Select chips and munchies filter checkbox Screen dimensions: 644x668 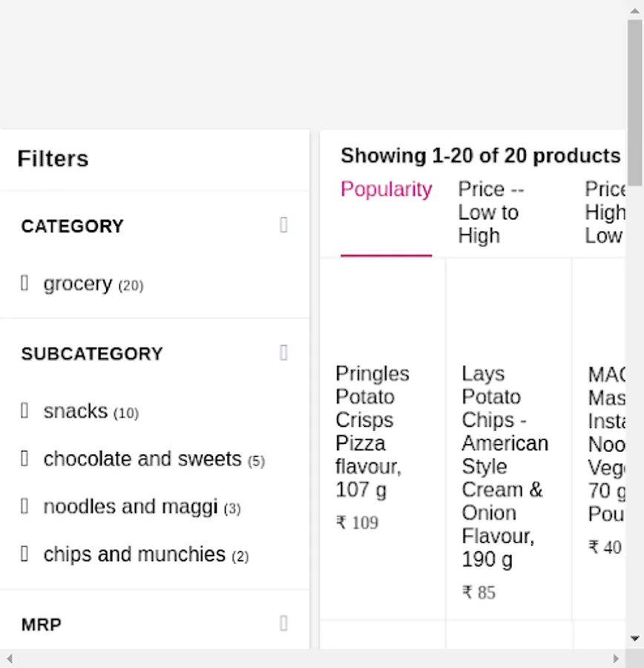tap(24, 554)
